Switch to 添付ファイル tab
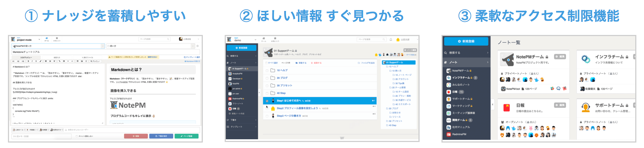 pos(88,58)
